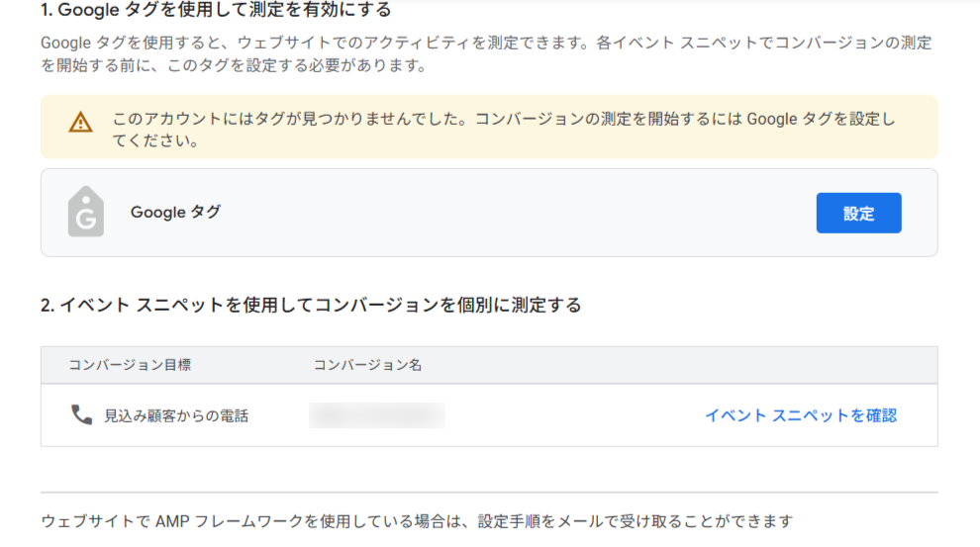Select the コンバージョン名 column header
Screen dimensions: 980x547
367,365
